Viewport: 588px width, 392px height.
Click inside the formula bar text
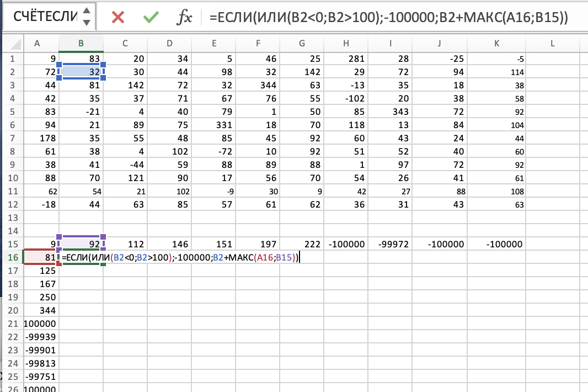(x=386, y=17)
